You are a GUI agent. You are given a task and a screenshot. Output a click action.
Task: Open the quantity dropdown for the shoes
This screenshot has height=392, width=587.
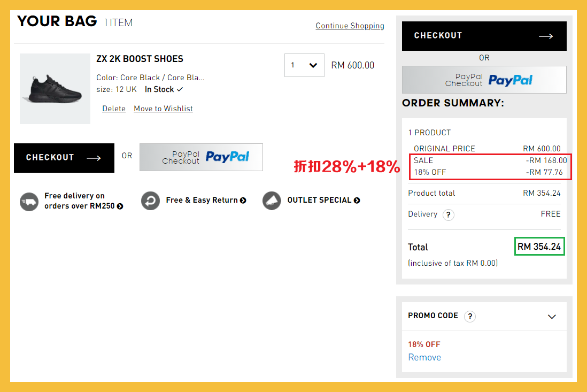304,65
